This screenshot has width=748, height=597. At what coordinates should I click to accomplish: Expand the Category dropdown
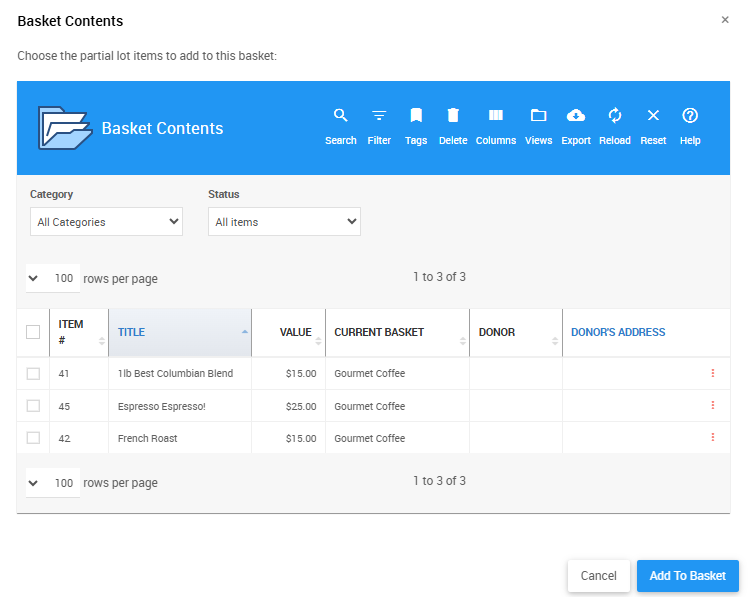pyautogui.click(x=106, y=222)
